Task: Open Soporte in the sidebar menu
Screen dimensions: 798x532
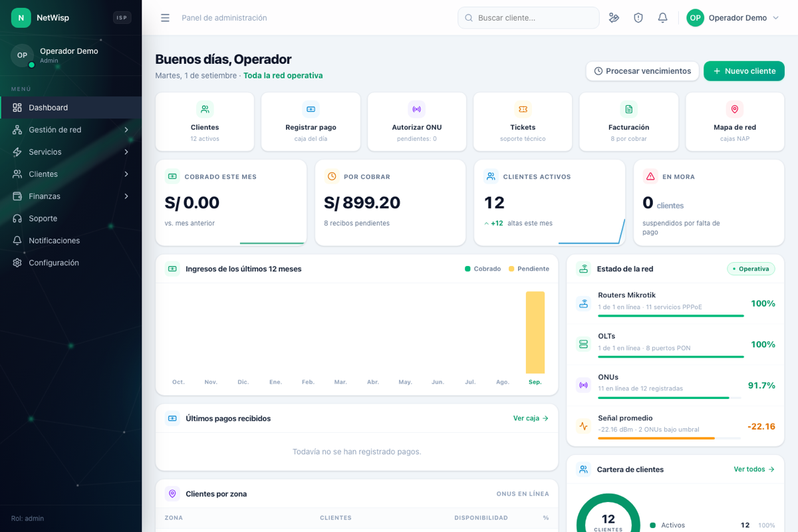Action: (71, 218)
